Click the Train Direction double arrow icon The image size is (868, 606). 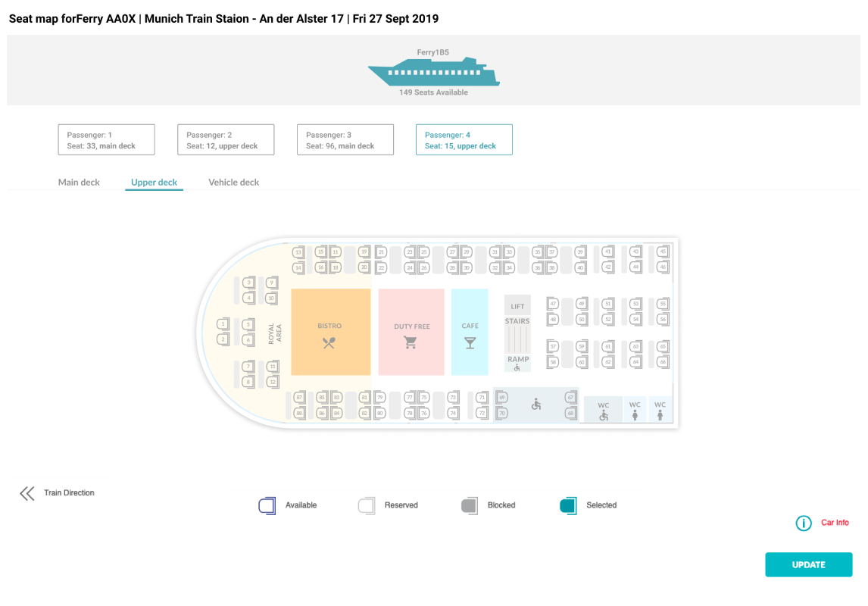(x=27, y=493)
